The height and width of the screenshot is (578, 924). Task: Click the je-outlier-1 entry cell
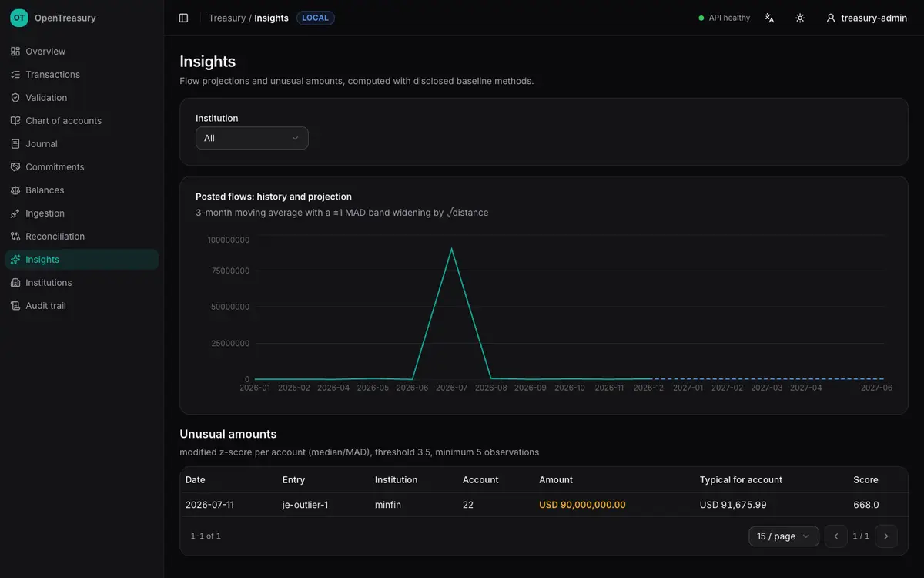pos(305,505)
